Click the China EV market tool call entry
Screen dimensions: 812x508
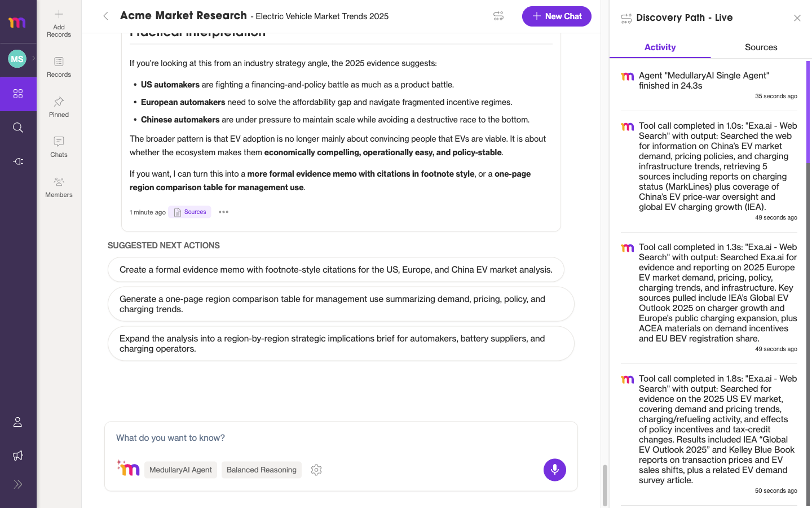709,172
